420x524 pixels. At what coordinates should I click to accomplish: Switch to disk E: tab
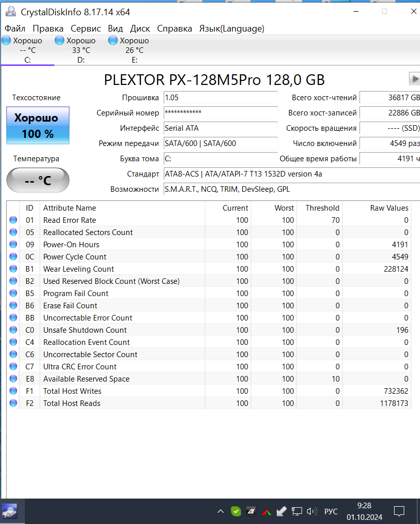point(134,50)
